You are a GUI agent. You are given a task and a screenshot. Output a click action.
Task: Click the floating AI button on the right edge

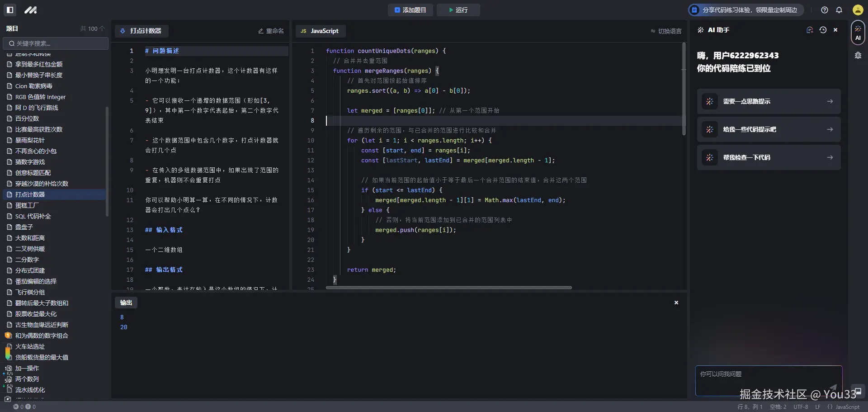point(859,32)
